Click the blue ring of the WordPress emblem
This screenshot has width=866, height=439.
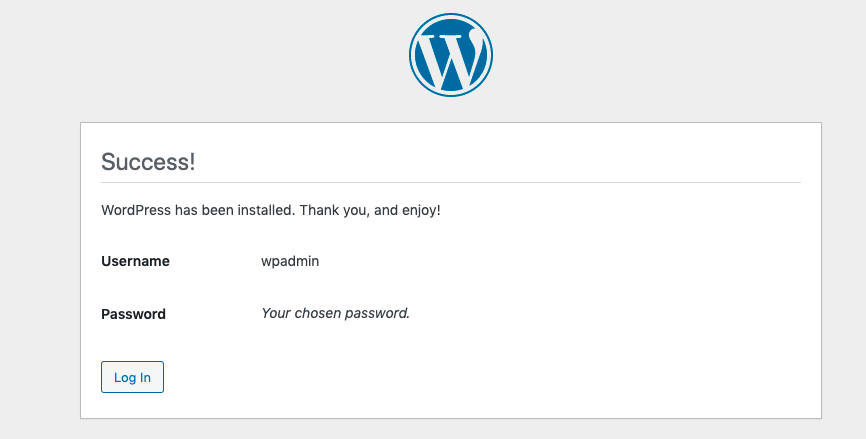point(411,55)
